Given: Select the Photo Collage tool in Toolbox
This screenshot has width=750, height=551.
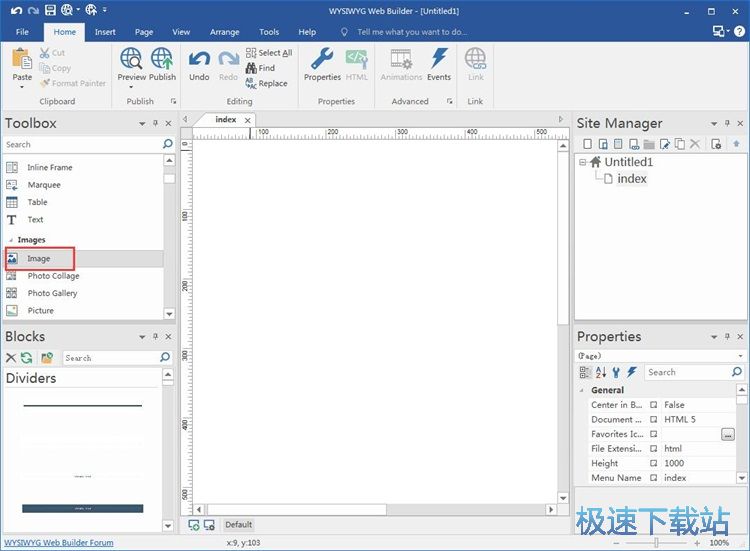Looking at the screenshot, I should click(53, 276).
